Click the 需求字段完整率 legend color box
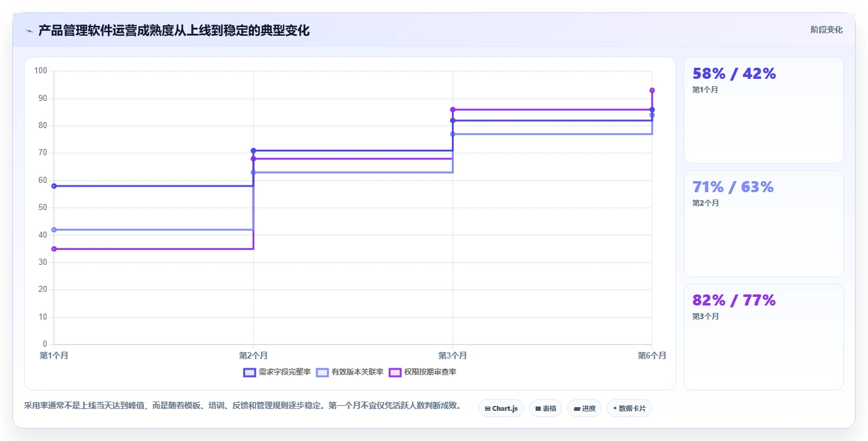 [x=250, y=372]
